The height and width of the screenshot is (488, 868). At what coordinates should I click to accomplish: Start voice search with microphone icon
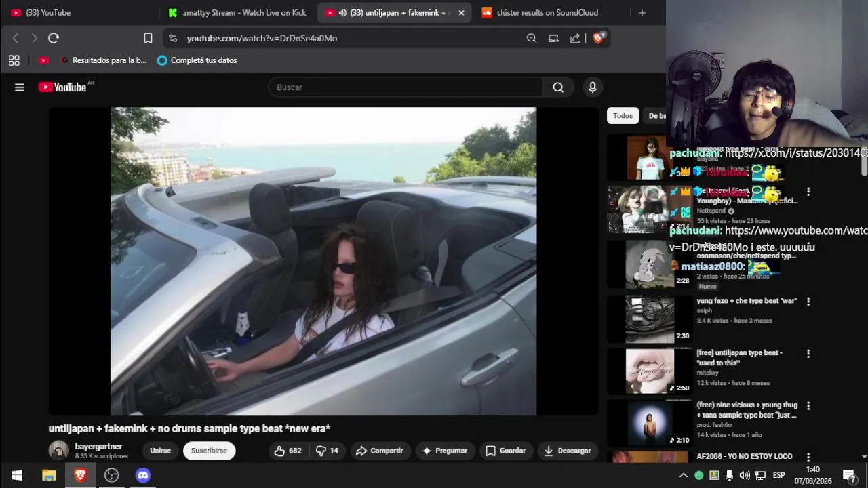593,87
